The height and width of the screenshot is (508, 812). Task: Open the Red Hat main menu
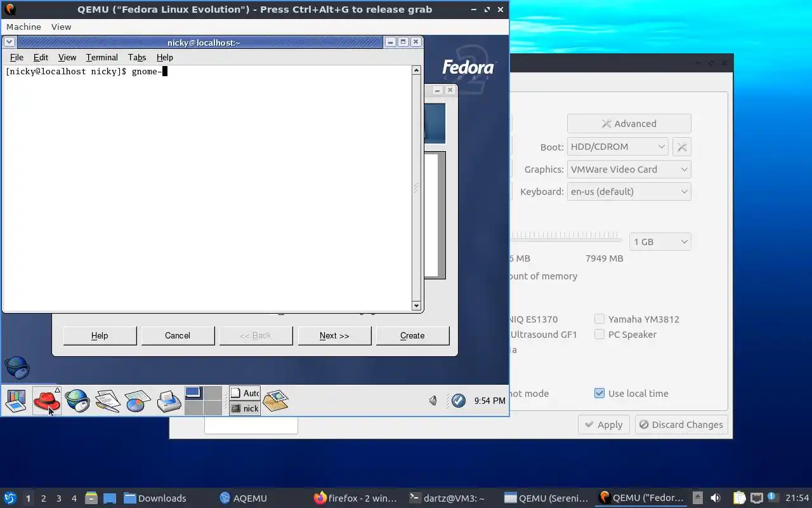click(46, 401)
